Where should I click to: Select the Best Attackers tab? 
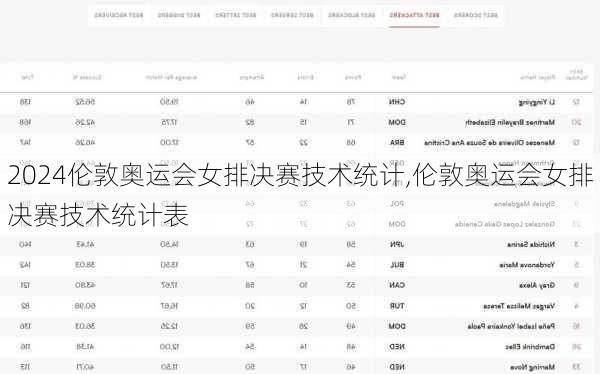click(x=414, y=15)
